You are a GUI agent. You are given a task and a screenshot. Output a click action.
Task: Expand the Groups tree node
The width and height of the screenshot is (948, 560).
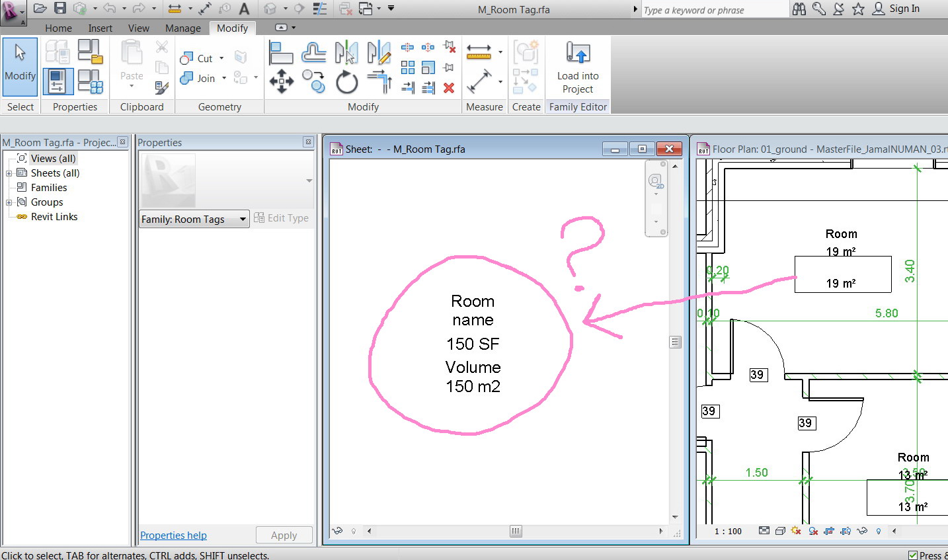[x=9, y=202]
